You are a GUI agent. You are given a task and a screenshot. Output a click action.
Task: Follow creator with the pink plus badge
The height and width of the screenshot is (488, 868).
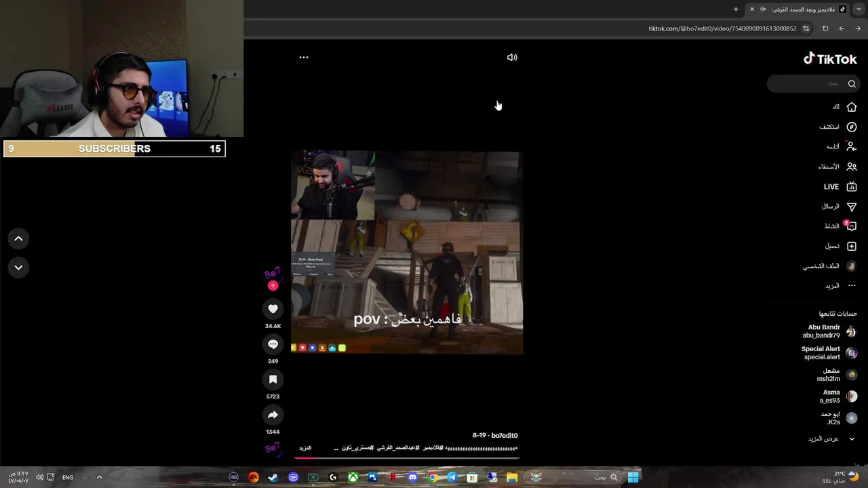(x=273, y=285)
